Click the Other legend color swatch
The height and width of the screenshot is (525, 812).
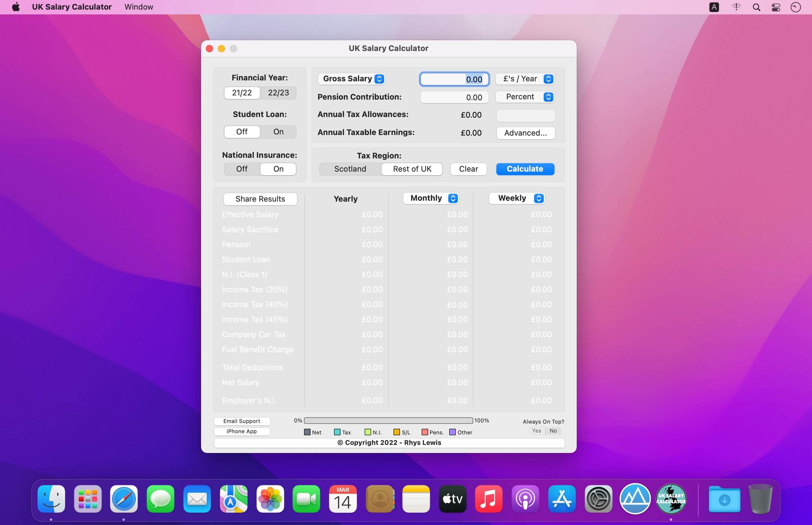(x=453, y=432)
